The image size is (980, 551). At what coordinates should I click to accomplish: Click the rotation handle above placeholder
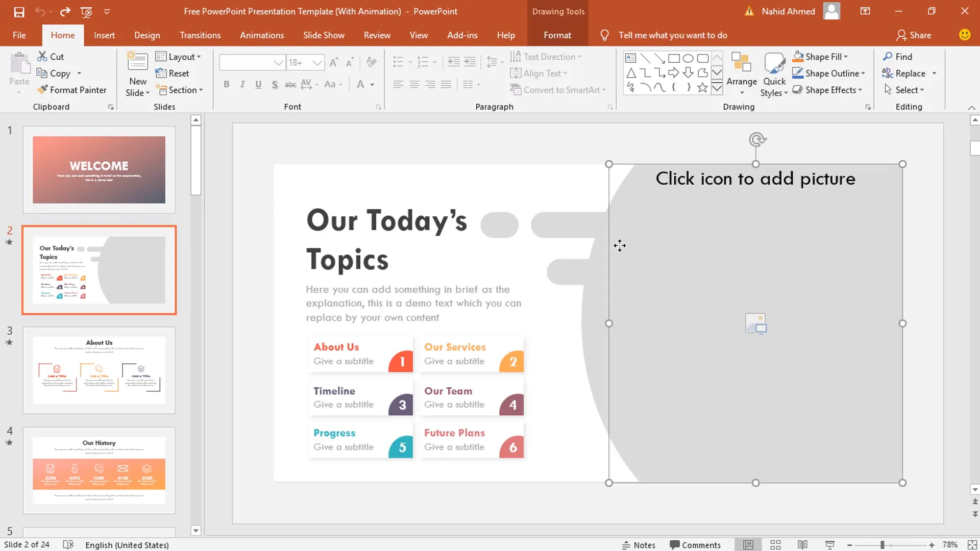point(757,139)
